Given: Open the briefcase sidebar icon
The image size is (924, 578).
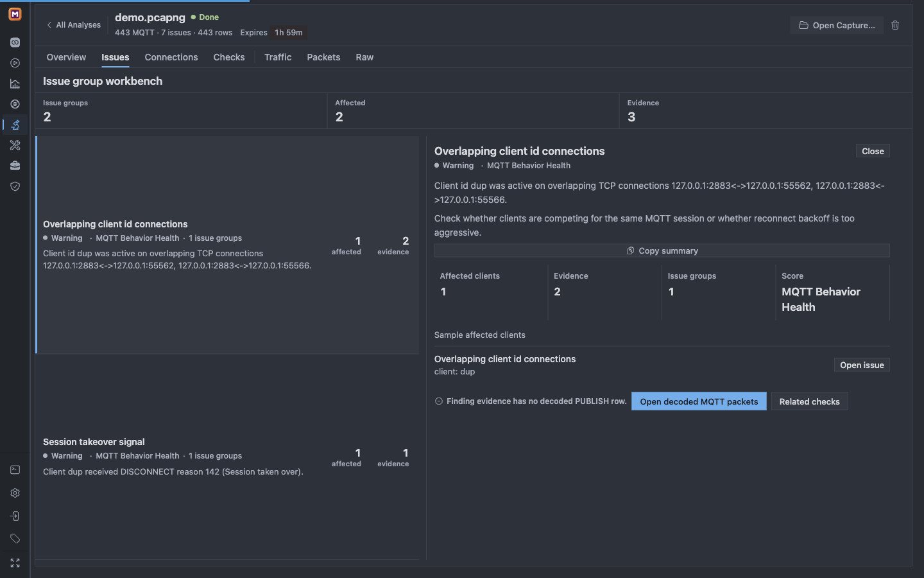Looking at the screenshot, I should pyautogui.click(x=15, y=166).
